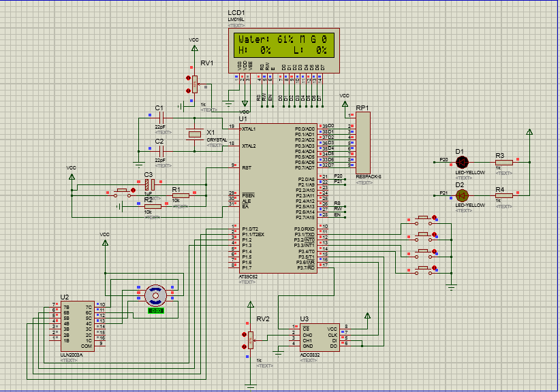Image resolution: width=560 pixels, height=392 pixels.
Task: Toggle latch dot on reset push button
Action: pyautogui.click(x=134, y=191)
